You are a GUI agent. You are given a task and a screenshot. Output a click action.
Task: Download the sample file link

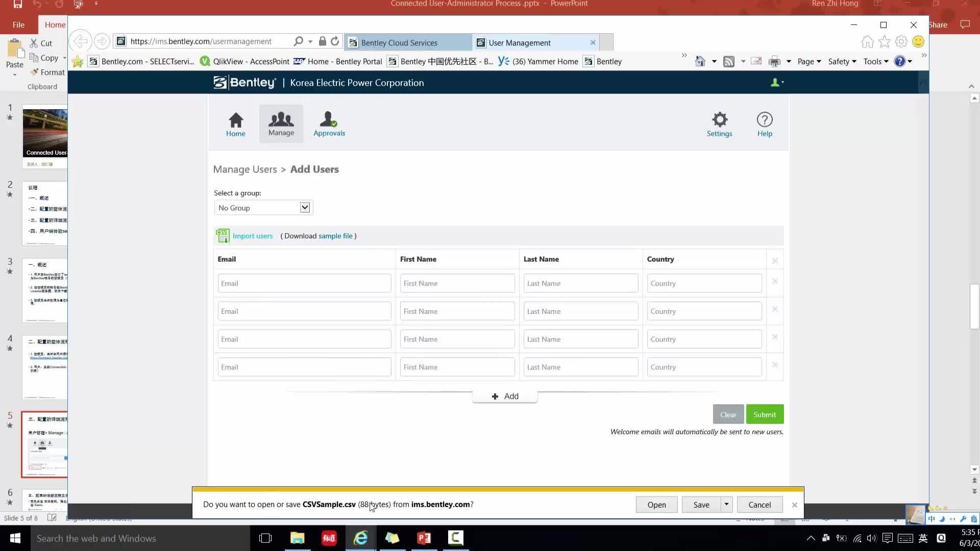[335, 236]
